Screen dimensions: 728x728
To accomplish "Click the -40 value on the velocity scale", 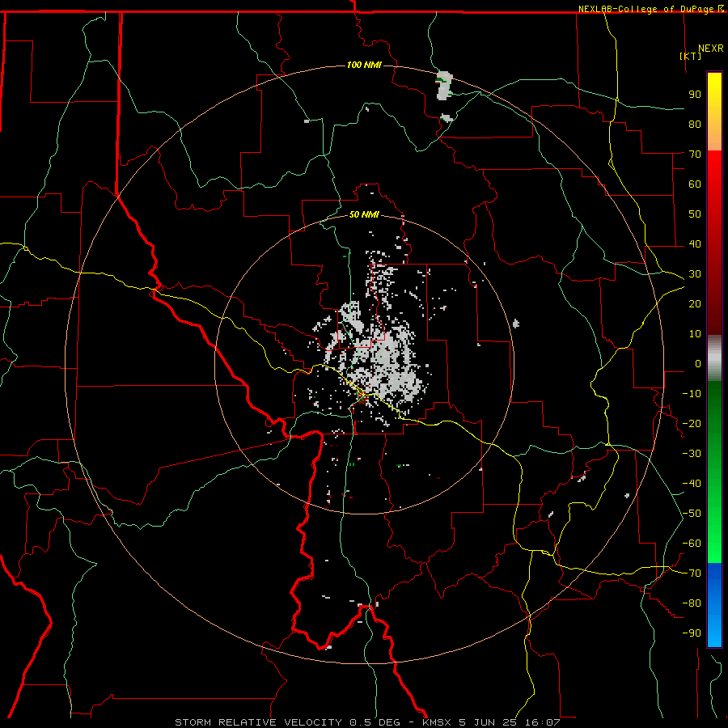I will click(x=692, y=484).
